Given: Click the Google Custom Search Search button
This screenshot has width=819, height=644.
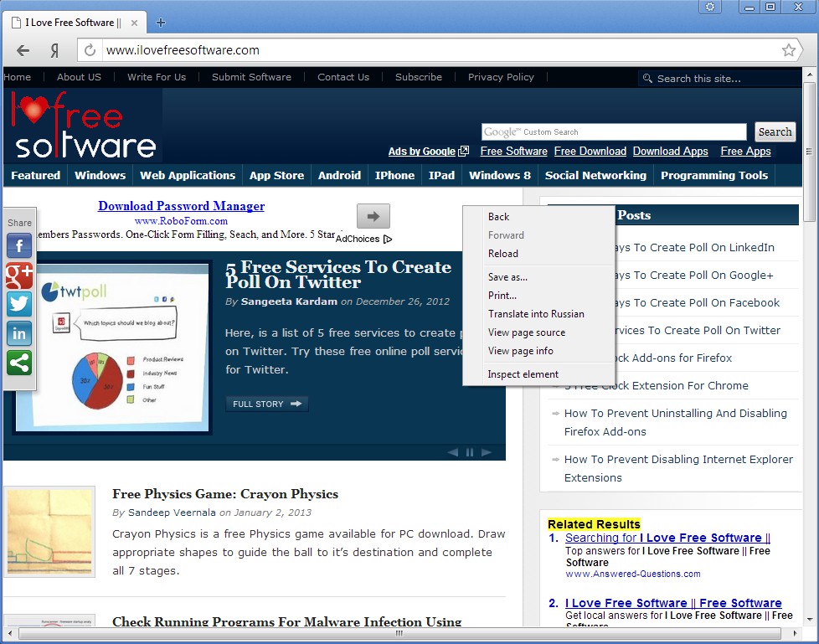Looking at the screenshot, I should click(775, 131).
